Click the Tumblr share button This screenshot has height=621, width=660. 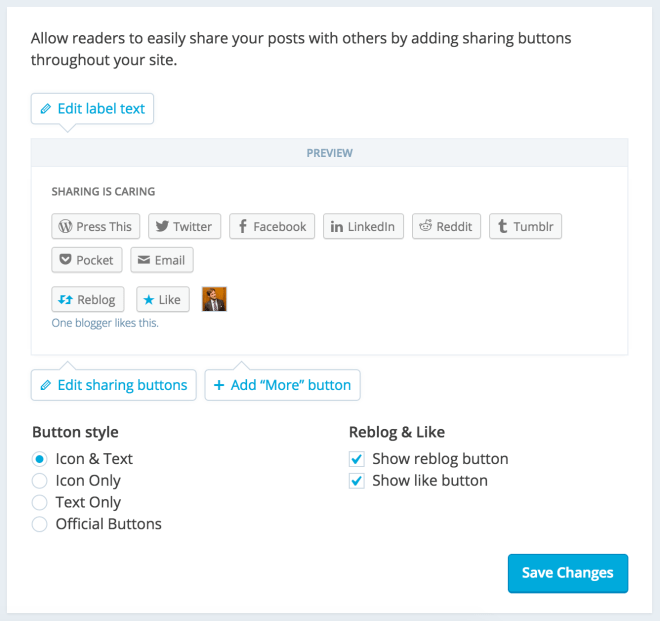pos(525,226)
